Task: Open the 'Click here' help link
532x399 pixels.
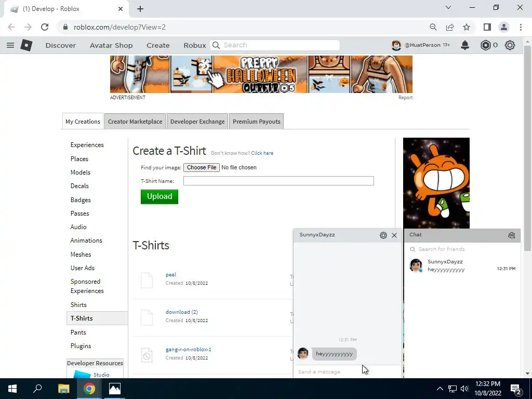Action: pos(262,153)
